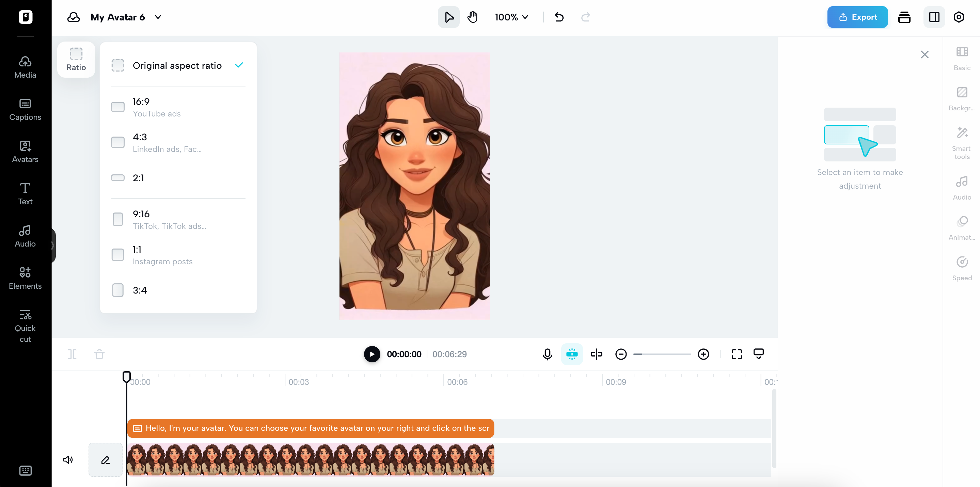Select the avatar subtitle clip in the timeline
This screenshot has width=980, height=487.
[310, 428]
